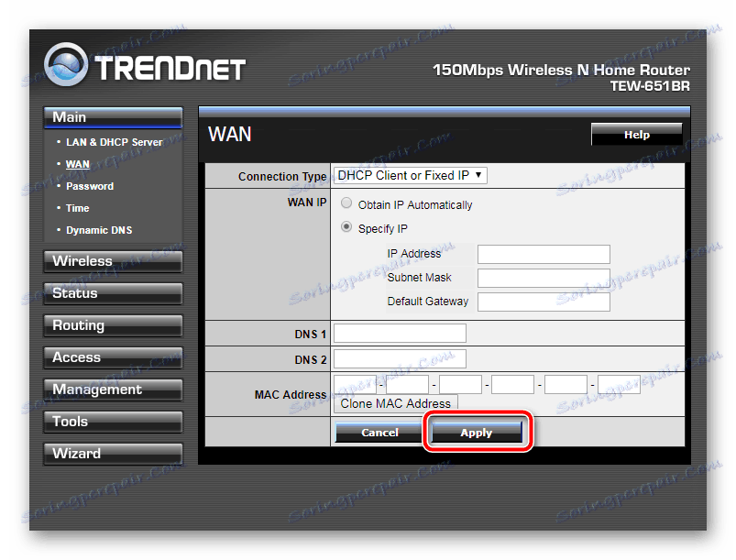Image resolution: width=736 pixels, height=560 pixels.
Task: Select the Specify IP radio button
Action: click(346, 226)
